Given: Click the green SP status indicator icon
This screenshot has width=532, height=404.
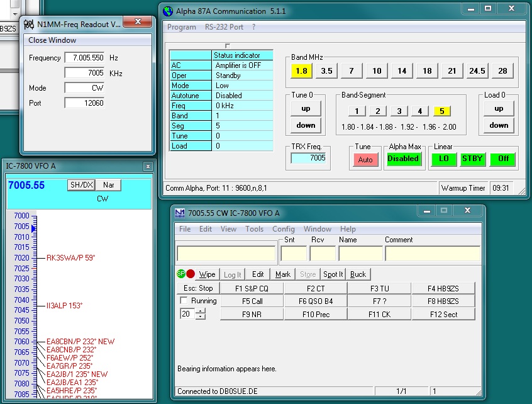Looking at the screenshot, I should [181, 274].
